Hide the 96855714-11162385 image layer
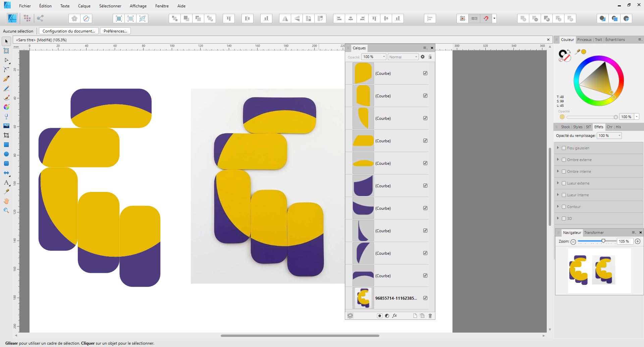The height and width of the screenshot is (347, 644). coord(425,298)
